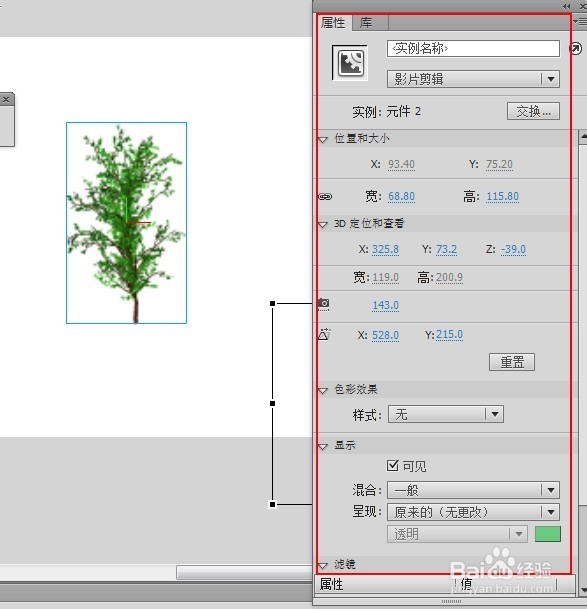Click the 实例名称 instance name field
The height and width of the screenshot is (609, 587).
coord(473,49)
